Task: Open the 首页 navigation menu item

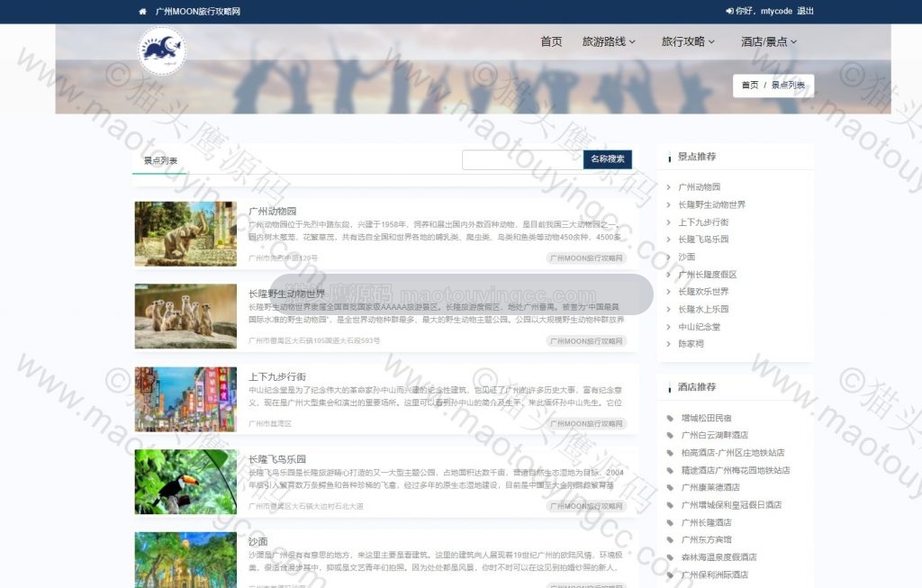Action: (551, 41)
